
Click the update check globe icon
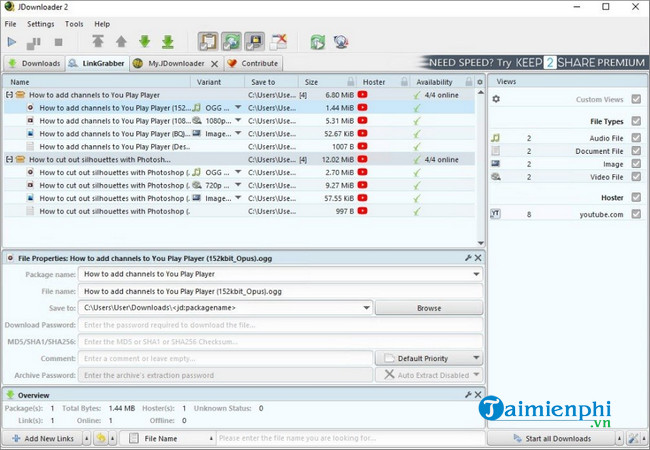click(342, 42)
